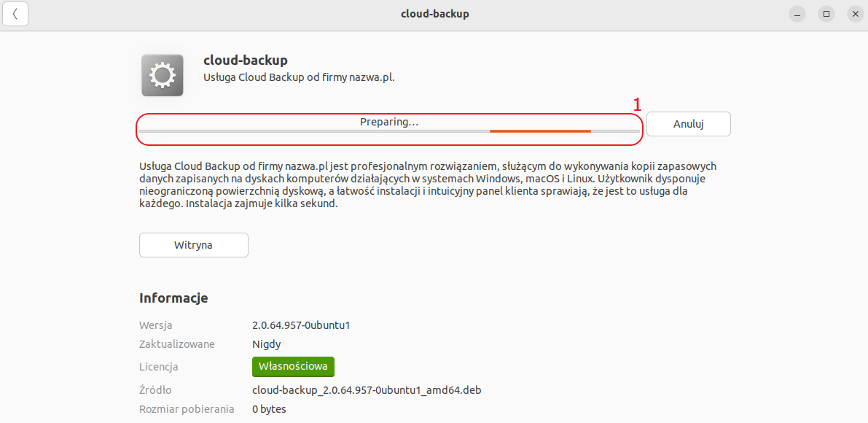Maximize the cloud-backup window
This screenshot has width=868, height=423.
pyautogui.click(x=826, y=15)
